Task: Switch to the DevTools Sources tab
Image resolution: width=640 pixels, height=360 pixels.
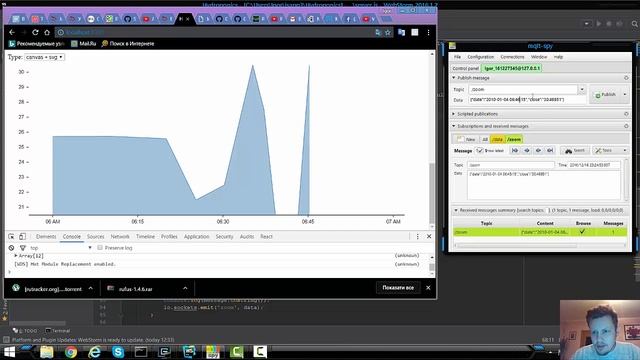Action: point(96,236)
